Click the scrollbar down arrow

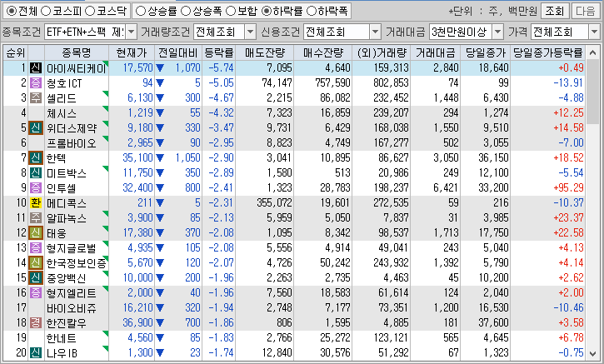coord(592,353)
